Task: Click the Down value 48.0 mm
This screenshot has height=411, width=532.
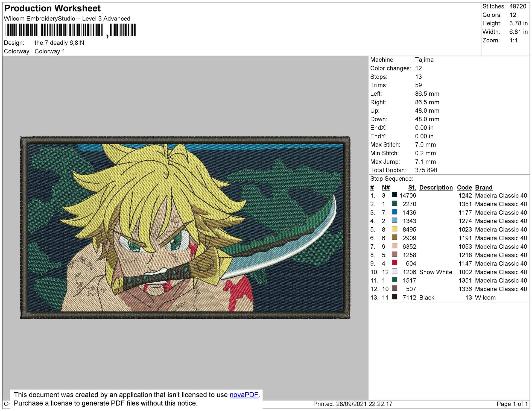Action: pyautogui.click(x=427, y=119)
